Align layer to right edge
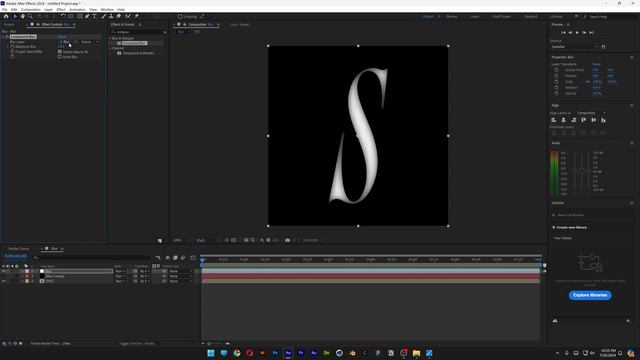Image resolution: width=640 pixels, height=360 pixels. tap(573, 120)
